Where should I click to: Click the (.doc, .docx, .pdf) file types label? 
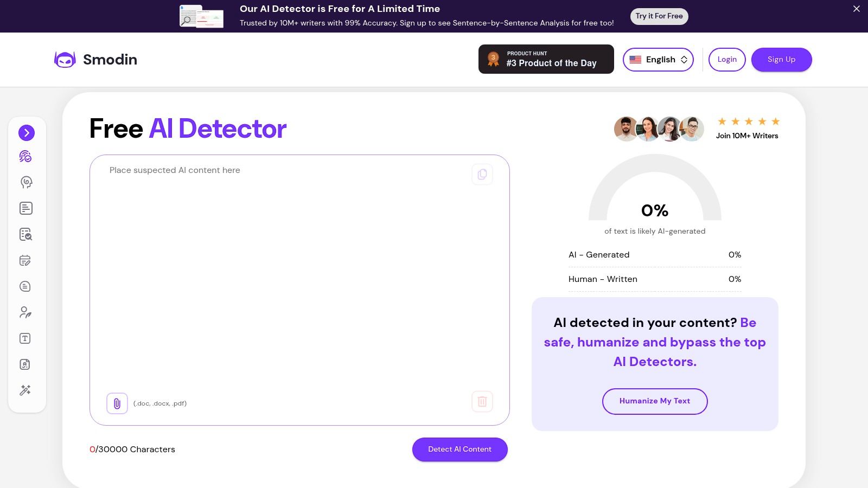click(160, 403)
